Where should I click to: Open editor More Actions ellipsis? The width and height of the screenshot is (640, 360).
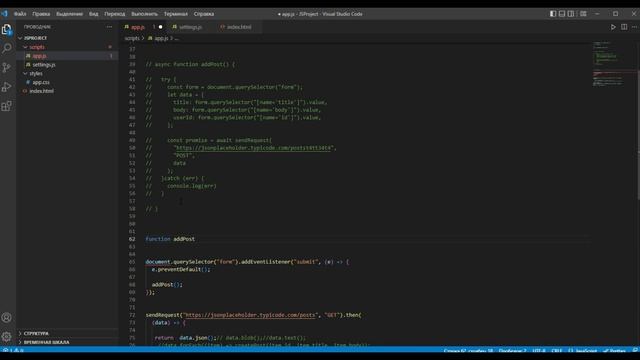[634, 27]
